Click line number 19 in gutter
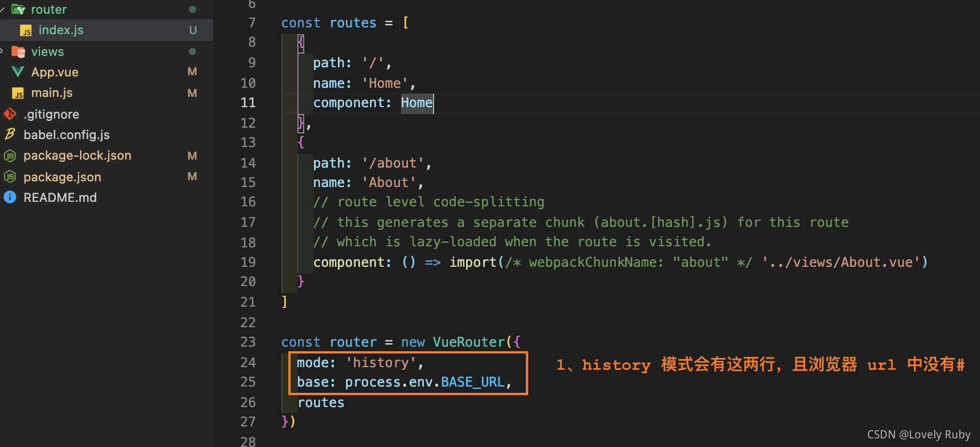 pyautogui.click(x=248, y=262)
